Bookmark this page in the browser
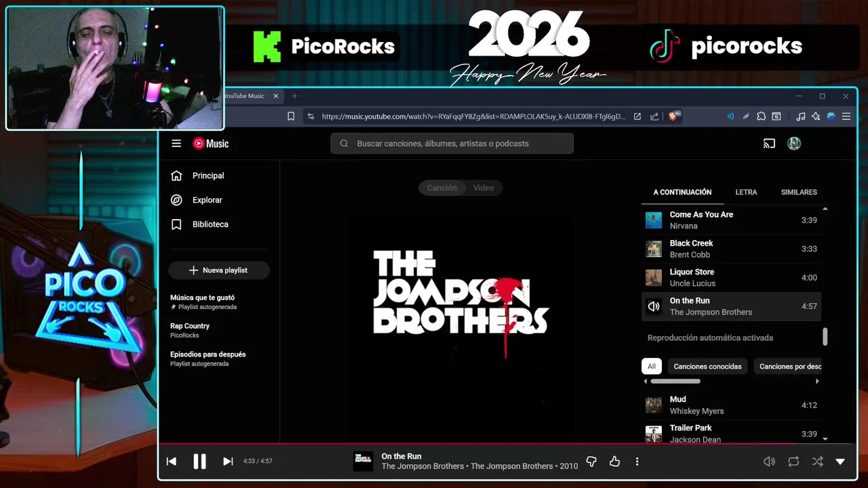The height and width of the screenshot is (488, 868). click(x=291, y=117)
